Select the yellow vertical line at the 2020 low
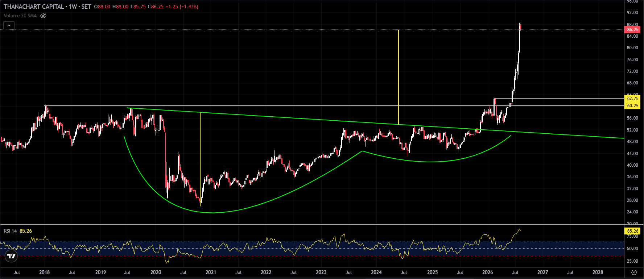 click(x=200, y=159)
